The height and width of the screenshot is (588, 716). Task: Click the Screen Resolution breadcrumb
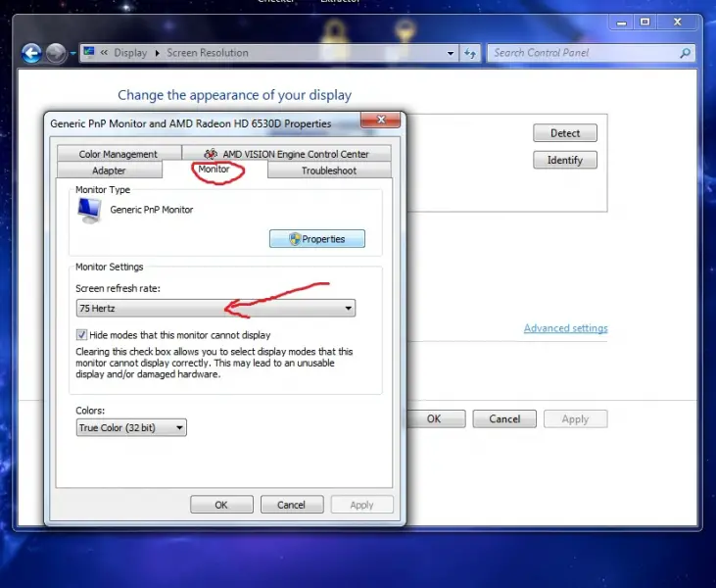208,53
